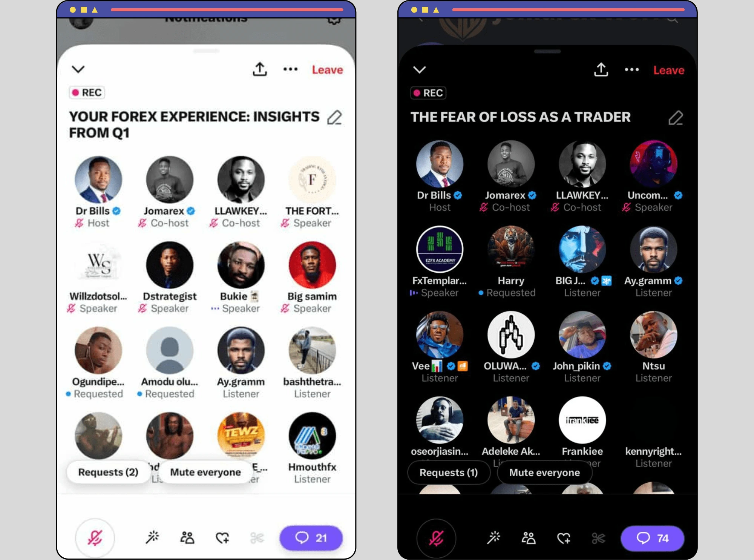Open share/export options icon
Viewport: 754px width, 560px height.
[x=260, y=69]
